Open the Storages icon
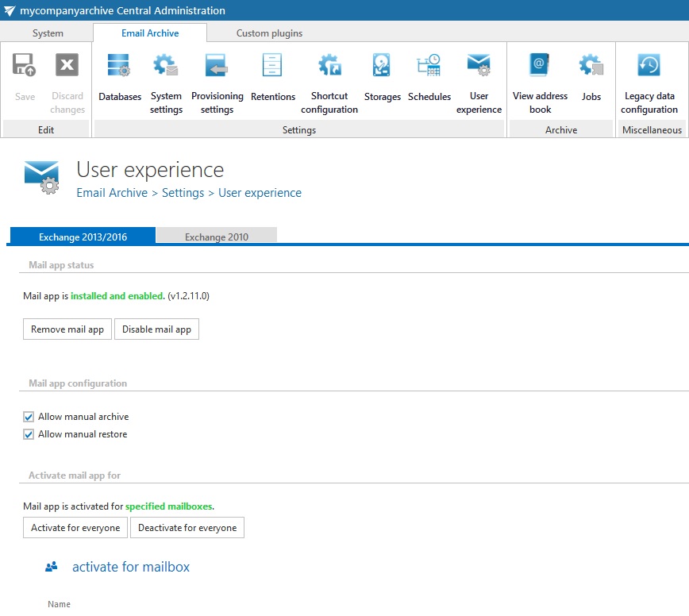The image size is (689, 616). pos(381,65)
